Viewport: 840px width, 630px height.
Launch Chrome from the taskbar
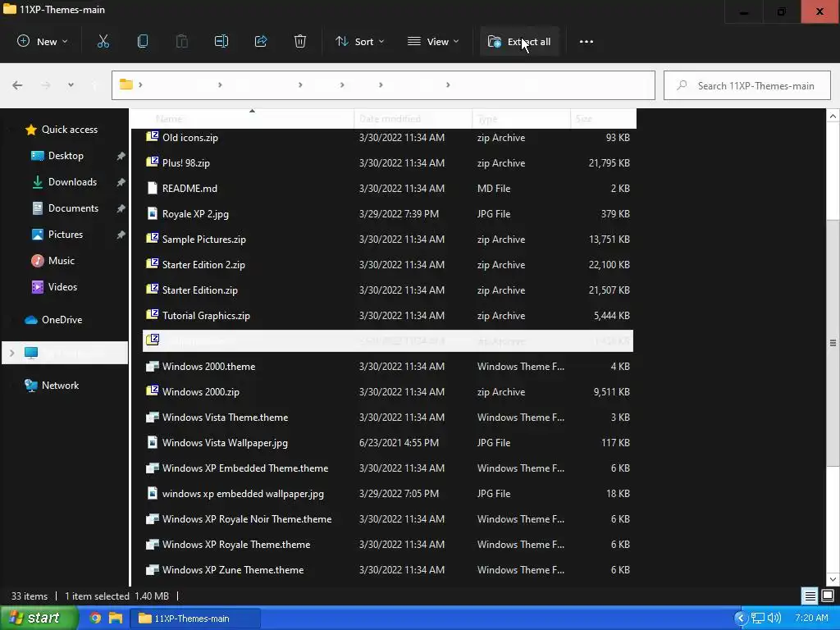[x=95, y=619]
